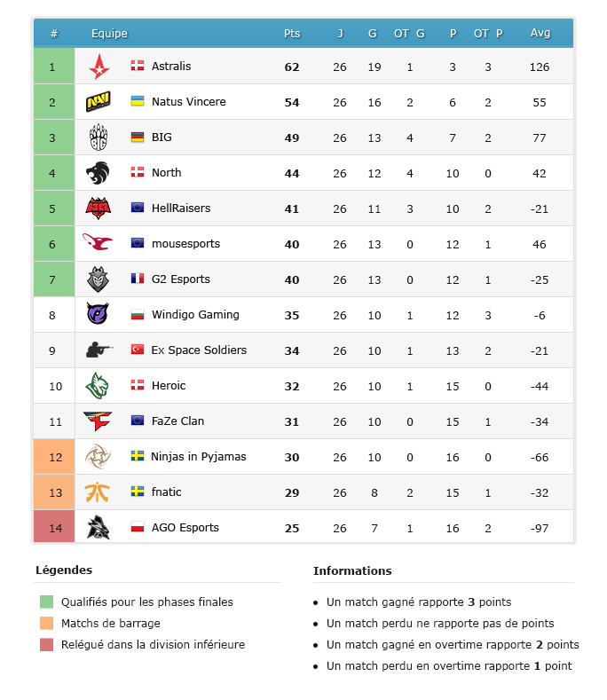Open the Ex Space Soldiers team link

(199, 350)
